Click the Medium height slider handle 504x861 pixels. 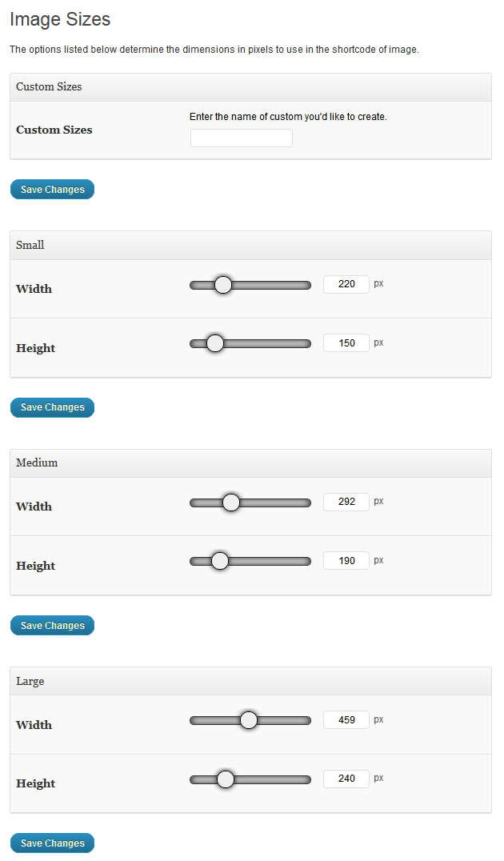[220, 561]
